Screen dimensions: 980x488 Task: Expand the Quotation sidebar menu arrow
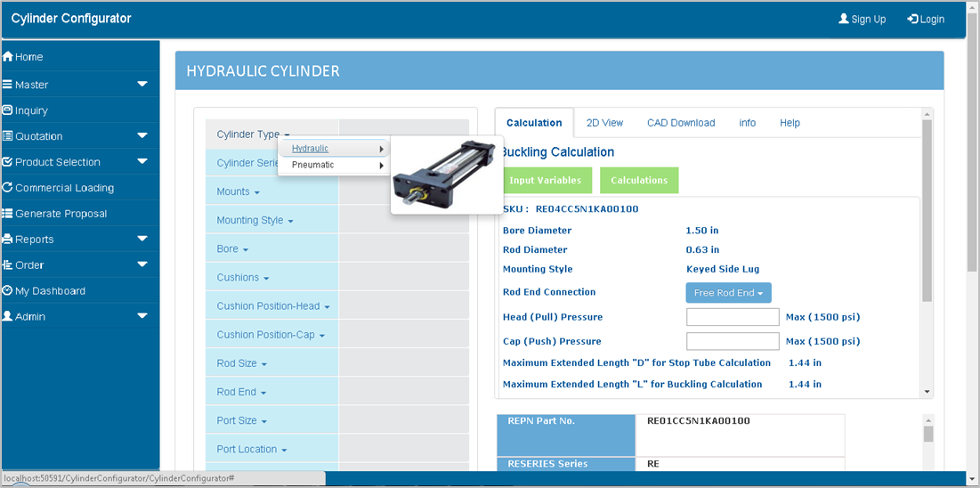click(x=142, y=135)
